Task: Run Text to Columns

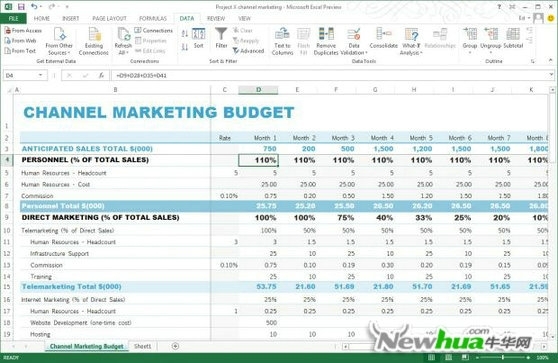Action: coord(282,41)
